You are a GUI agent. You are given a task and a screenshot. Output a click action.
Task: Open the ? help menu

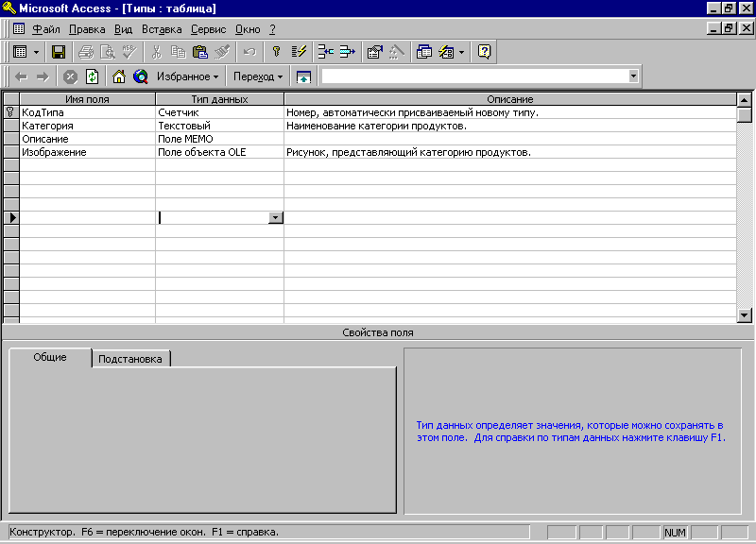272,29
